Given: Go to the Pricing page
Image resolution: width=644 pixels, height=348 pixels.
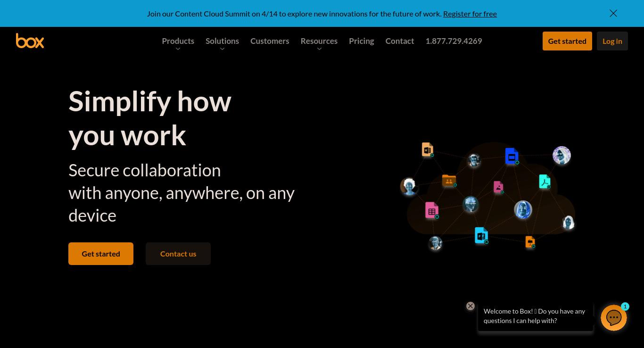Looking at the screenshot, I should tap(362, 41).
